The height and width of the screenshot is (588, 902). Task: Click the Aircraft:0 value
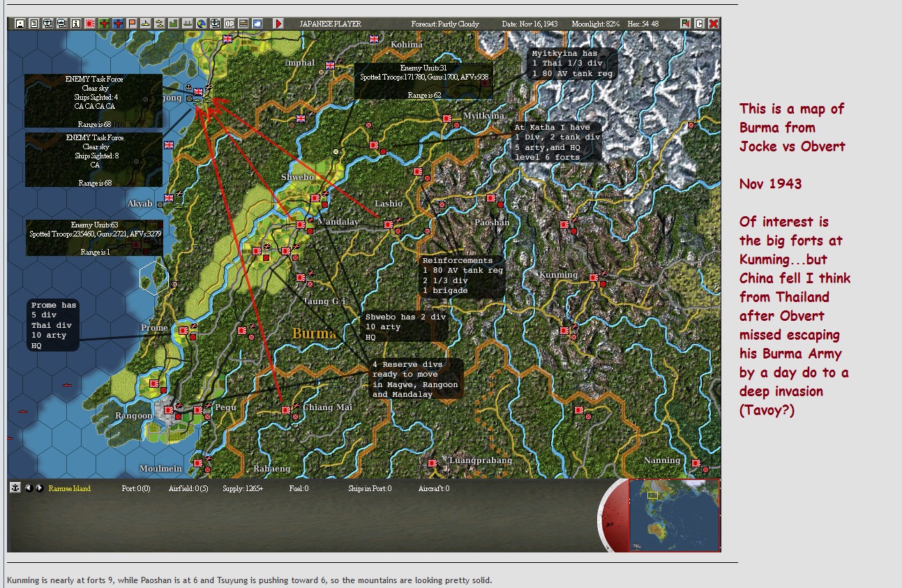(x=434, y=489)
